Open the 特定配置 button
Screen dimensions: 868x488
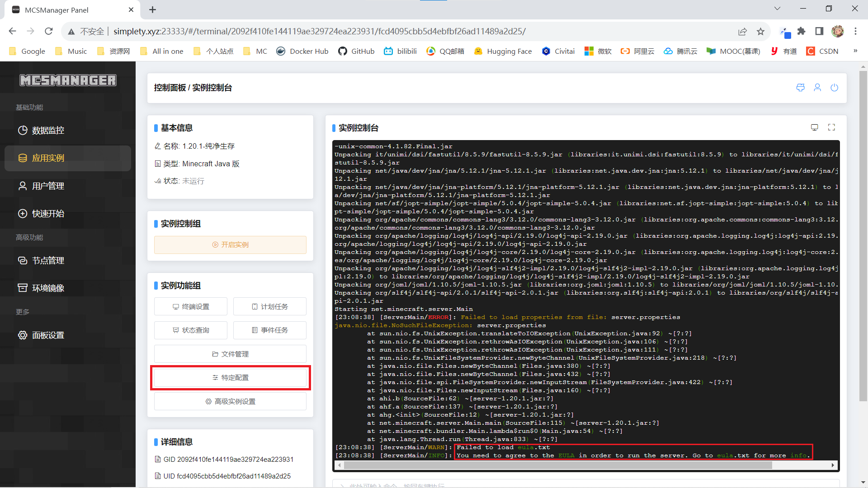click(230, 378)
